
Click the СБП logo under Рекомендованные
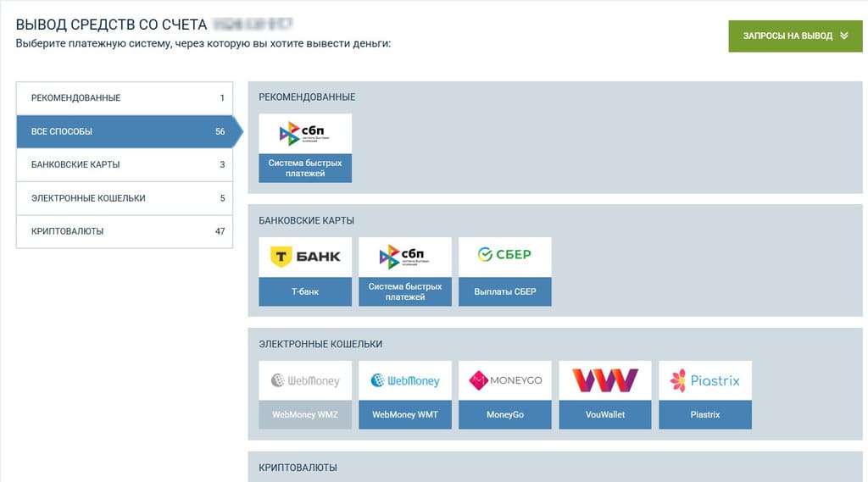(305, 133)
